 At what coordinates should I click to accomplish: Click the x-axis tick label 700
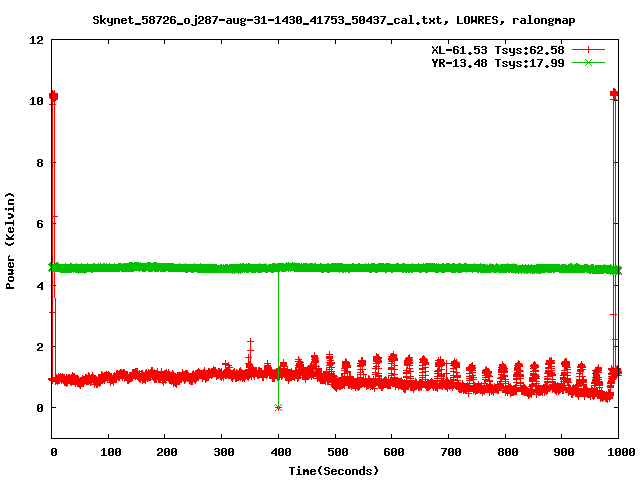[450, 452]
